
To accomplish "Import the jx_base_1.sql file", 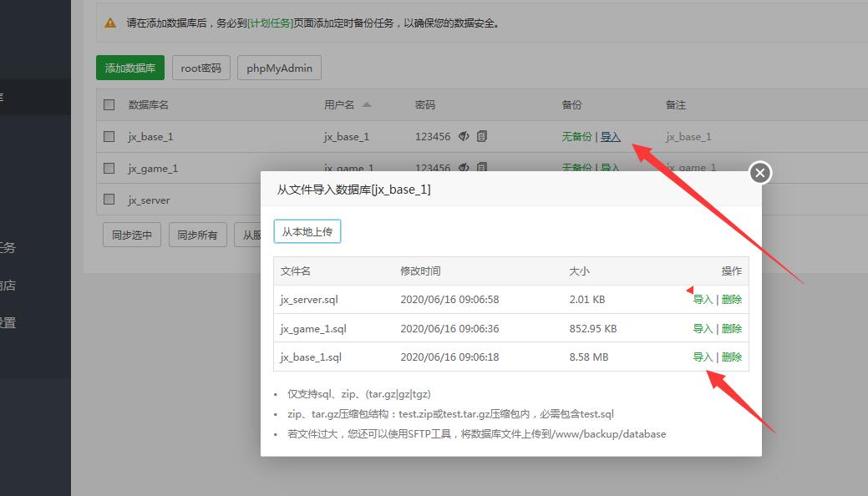I will tap(703, 357).
